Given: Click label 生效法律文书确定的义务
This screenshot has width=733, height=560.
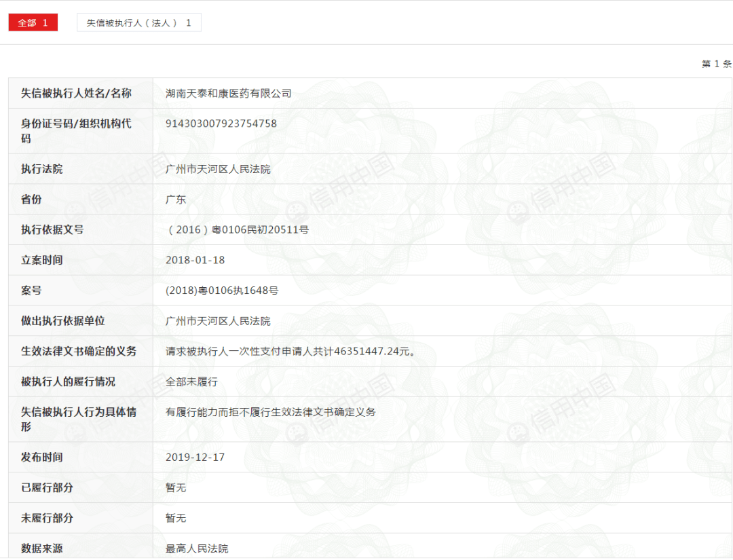Looking at the screenshot, I should [79, 351].
